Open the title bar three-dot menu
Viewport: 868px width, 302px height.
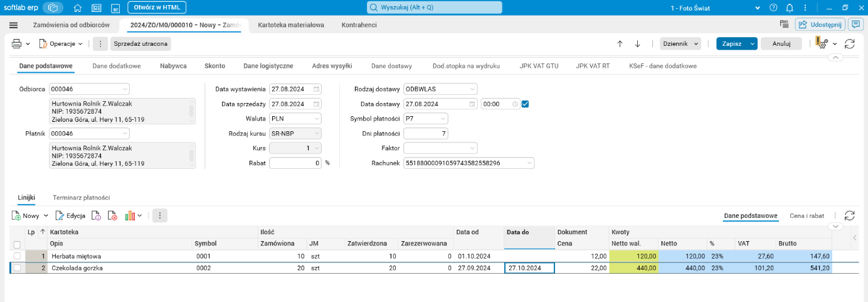coord(805,8)
